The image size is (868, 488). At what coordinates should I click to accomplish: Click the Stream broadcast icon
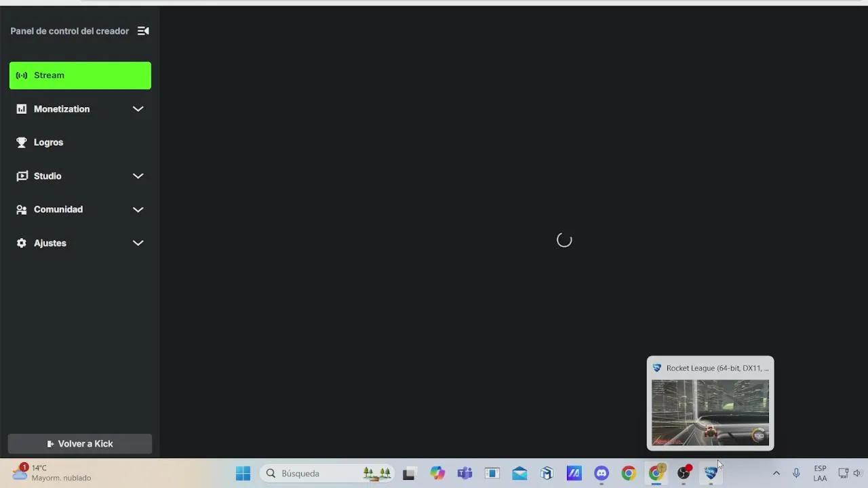[x=22, y=75]
